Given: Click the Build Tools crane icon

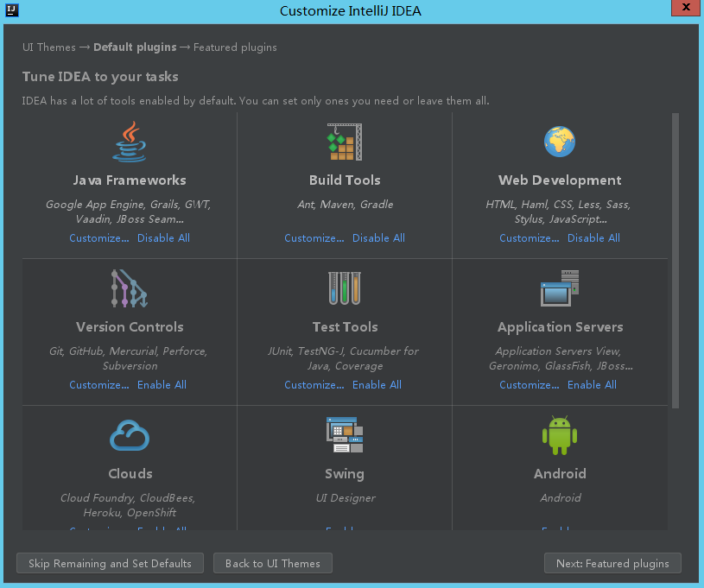Looking at the screenshot, I should [345, 142].
